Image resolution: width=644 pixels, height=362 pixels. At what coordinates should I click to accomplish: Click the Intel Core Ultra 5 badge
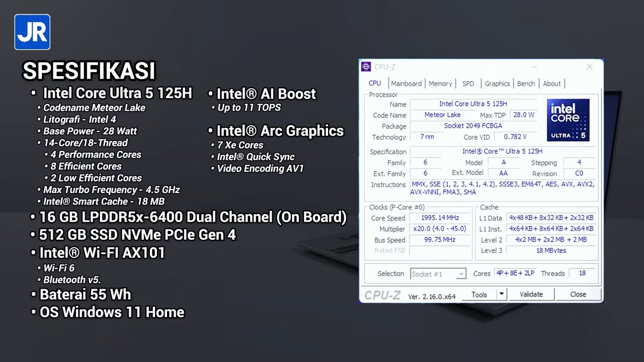point(568,120)
